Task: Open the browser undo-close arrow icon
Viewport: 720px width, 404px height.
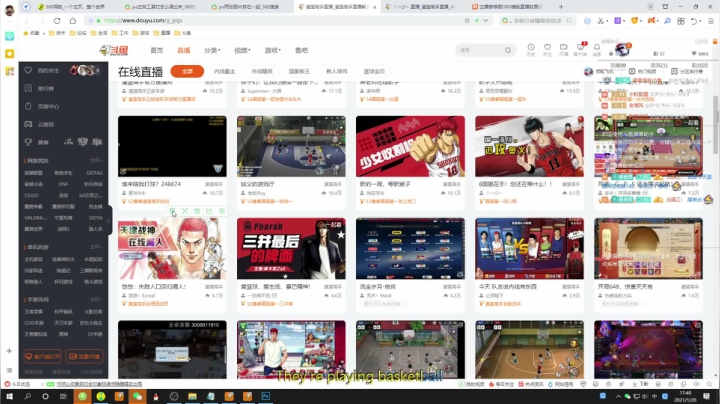Action: tap(694, 21)
